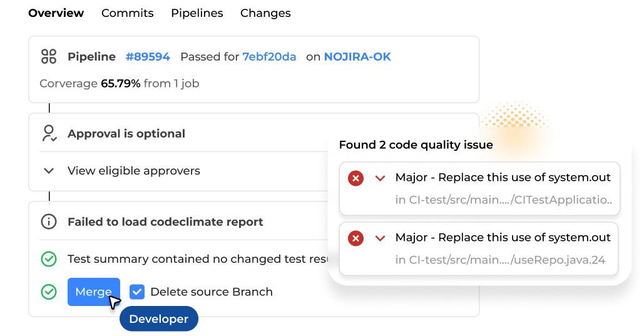Screen dimensions: 644x336
Task: Open pipeline #89594 link
Action: tap(148, 57)
